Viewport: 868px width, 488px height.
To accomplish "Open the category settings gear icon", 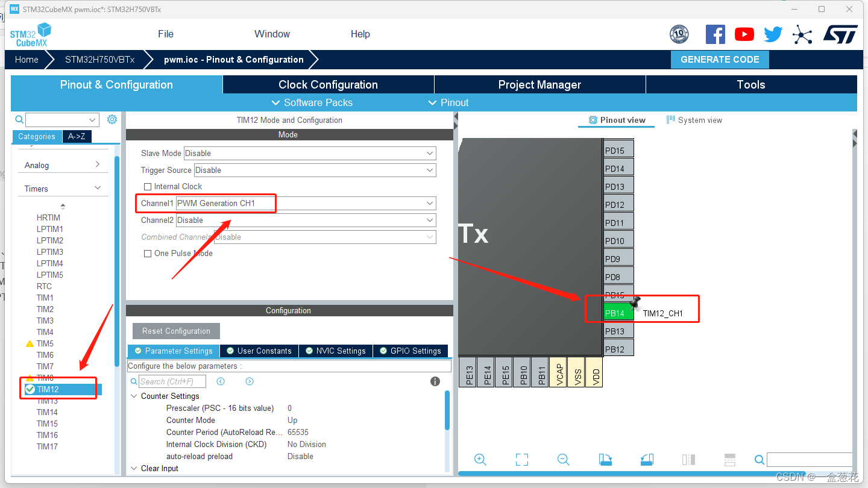I will pos(112,119).
